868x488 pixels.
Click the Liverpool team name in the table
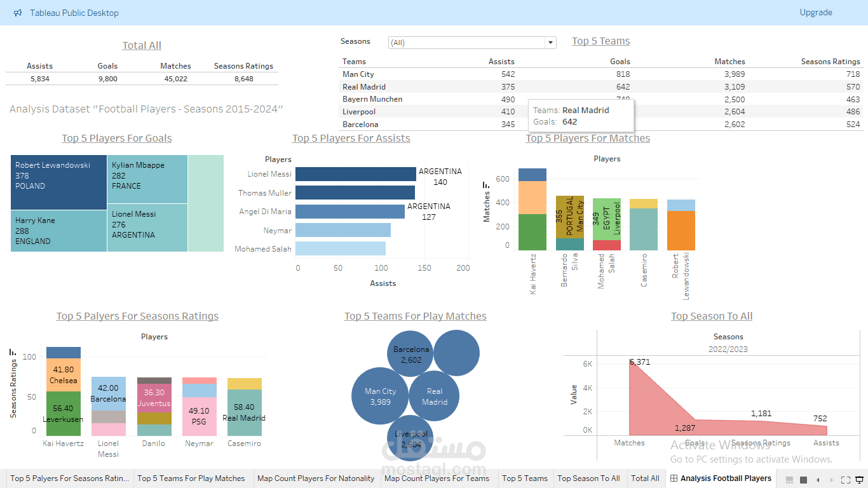coord(359,112)
